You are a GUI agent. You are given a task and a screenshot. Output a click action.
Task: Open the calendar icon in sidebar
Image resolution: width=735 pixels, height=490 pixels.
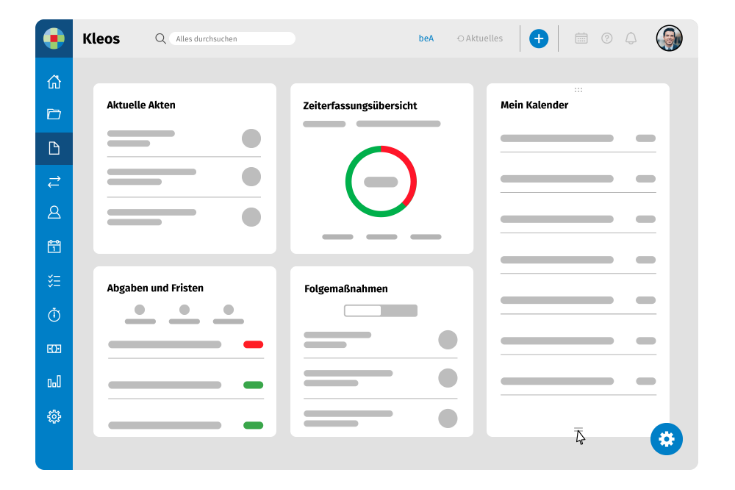[54, 246]
